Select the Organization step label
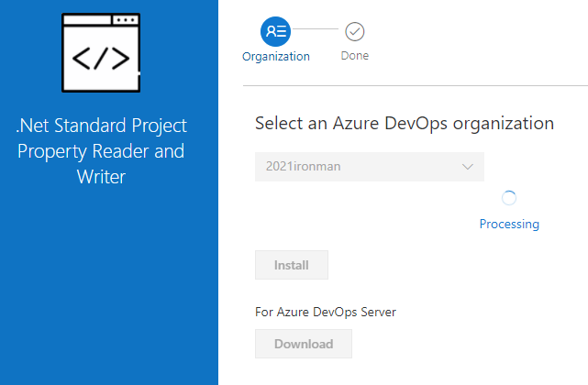This screenshot has width=588, height=385. tap(276, 56)
